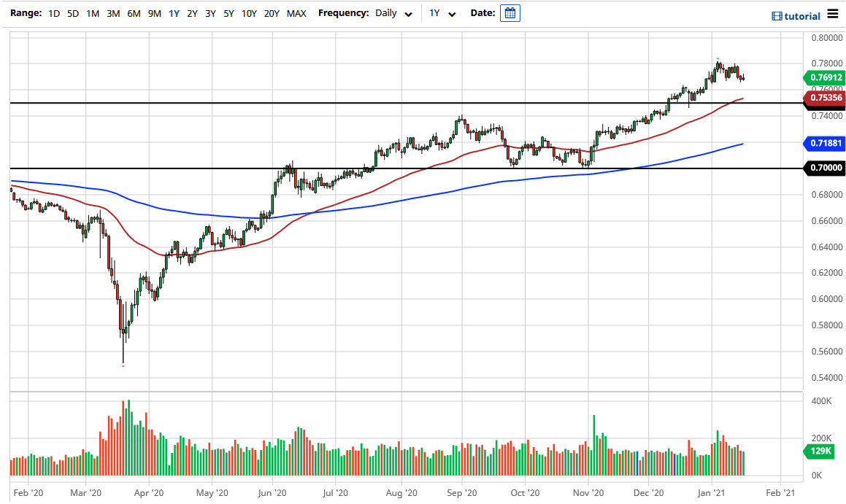Select the 5D range option
The height and width of the screenshot is (504, 846).
[72, 13]
